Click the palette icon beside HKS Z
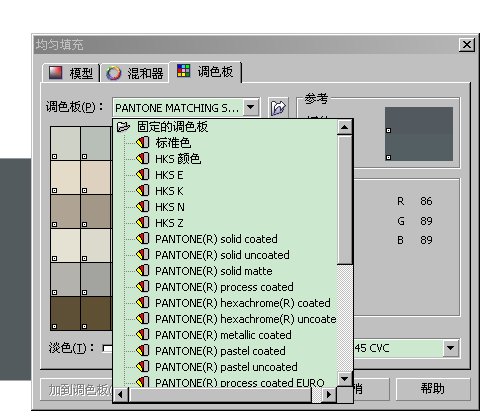This screenshot has height=419, width=491. [143, 223]
